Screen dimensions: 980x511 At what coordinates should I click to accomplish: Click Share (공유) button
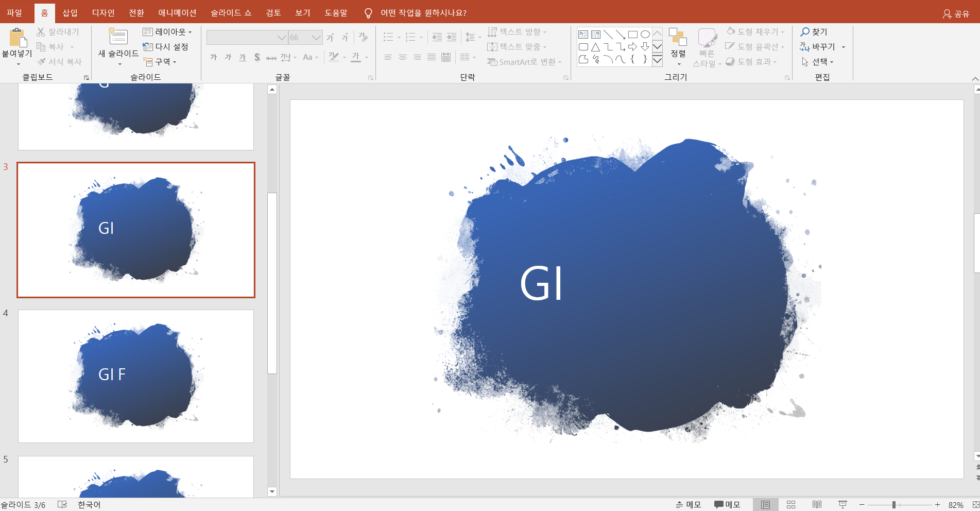(956, 14)
